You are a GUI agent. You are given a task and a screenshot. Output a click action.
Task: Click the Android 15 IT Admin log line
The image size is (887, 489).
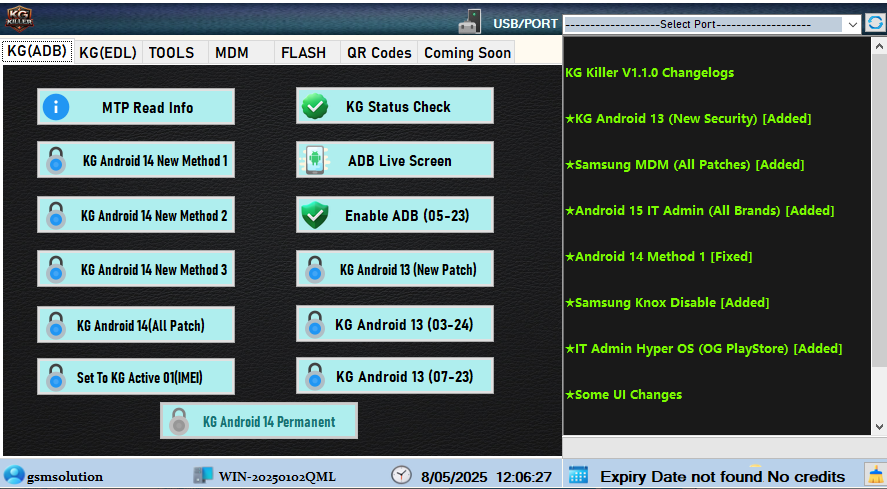[700, 210]
